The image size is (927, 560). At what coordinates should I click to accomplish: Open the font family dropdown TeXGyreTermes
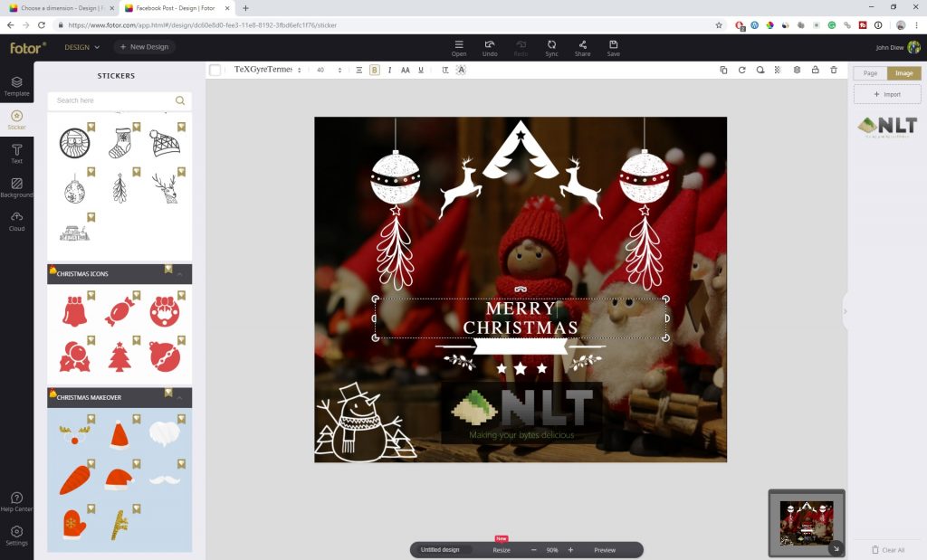[x=267, y=70]
